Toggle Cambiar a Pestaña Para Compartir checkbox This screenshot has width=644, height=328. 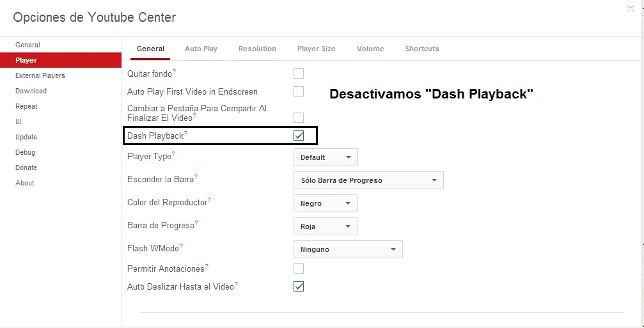[x=299, y=118]
